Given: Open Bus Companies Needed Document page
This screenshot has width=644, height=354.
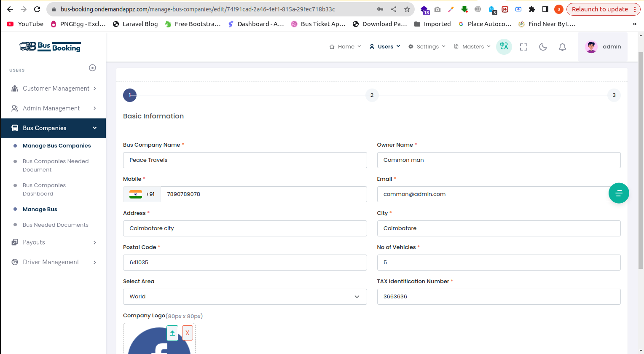Looking at the screenshot, I should point(56,166).
